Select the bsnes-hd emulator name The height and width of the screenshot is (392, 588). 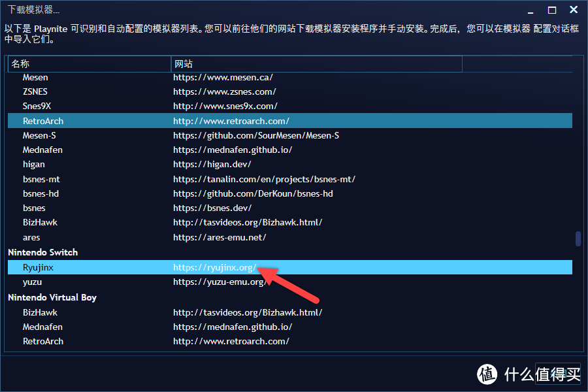pyautogui.click(x=41, y=193)
